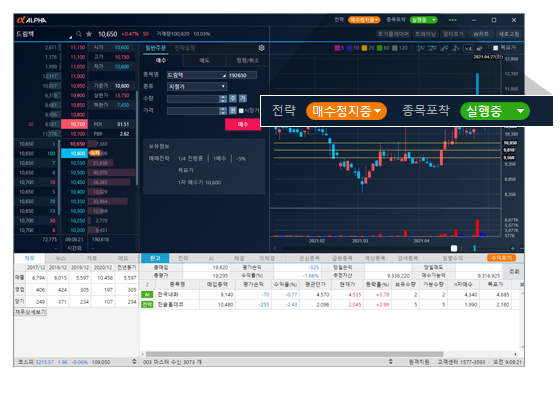Zoom out chart with minus icon
The height and width of the screenshot is (400, 560).
coord(521,248)
